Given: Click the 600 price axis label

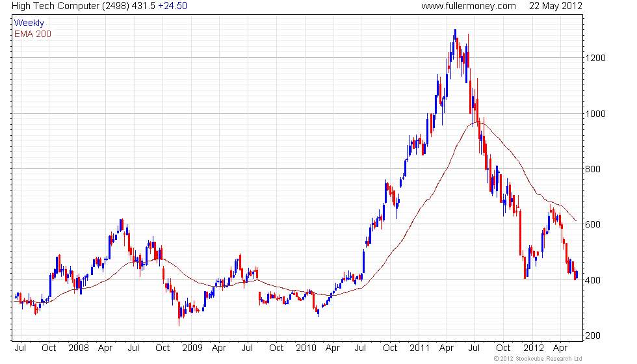Looking at the screenshot, I should click(x=592, y=224).
